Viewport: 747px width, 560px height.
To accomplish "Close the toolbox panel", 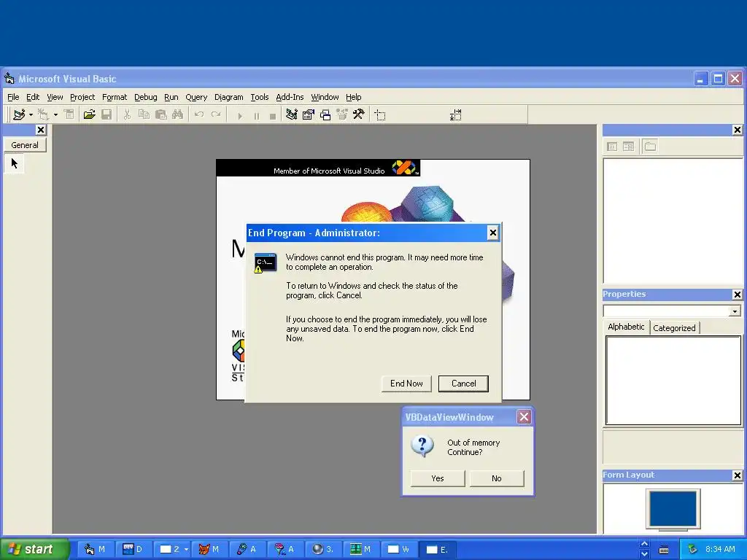I will click(41, 130).
